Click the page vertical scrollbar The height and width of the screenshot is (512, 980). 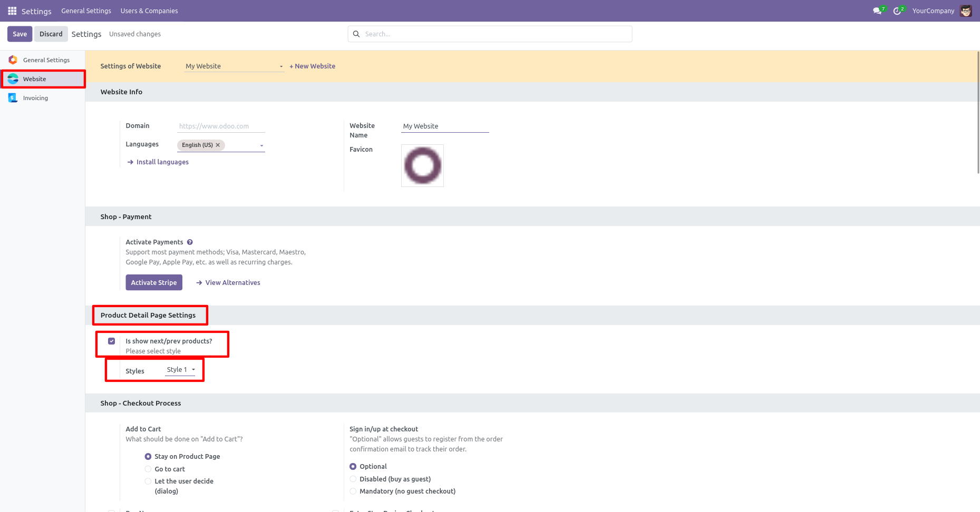coord(978,112)
